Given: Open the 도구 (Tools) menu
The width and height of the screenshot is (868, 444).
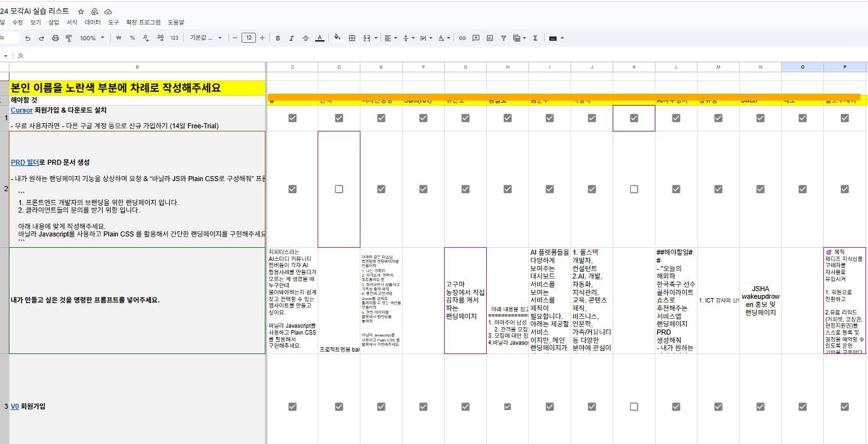Looking at the screenshot, I should [113, 22].
